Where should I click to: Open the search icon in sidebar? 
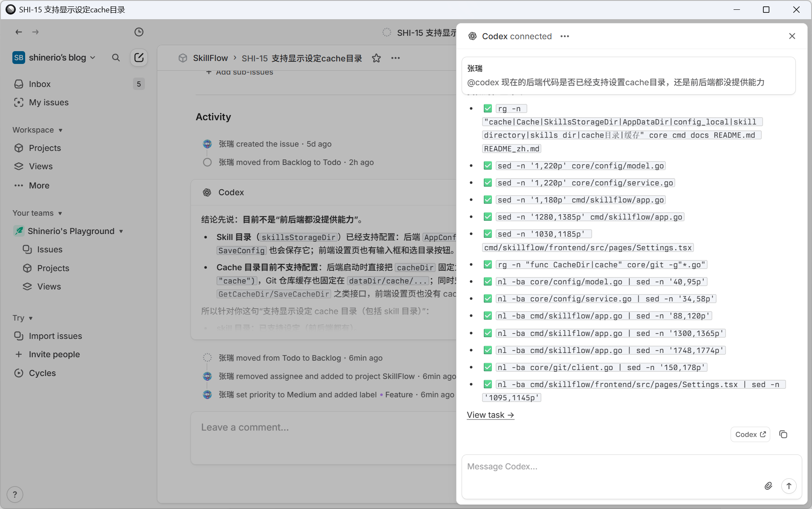pos(116,58)
